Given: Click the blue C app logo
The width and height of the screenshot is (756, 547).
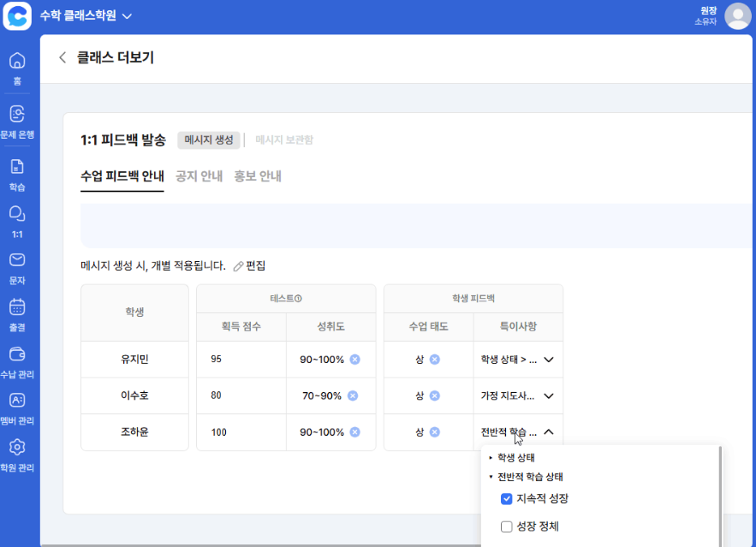Looking at the screenshot, I should pyautogui.click(x=17, y=16).
